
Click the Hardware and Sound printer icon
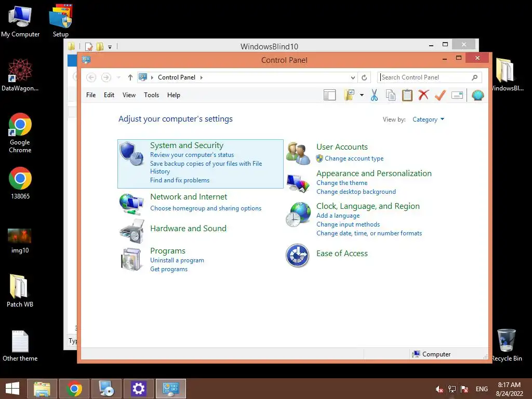click(131, 231)
